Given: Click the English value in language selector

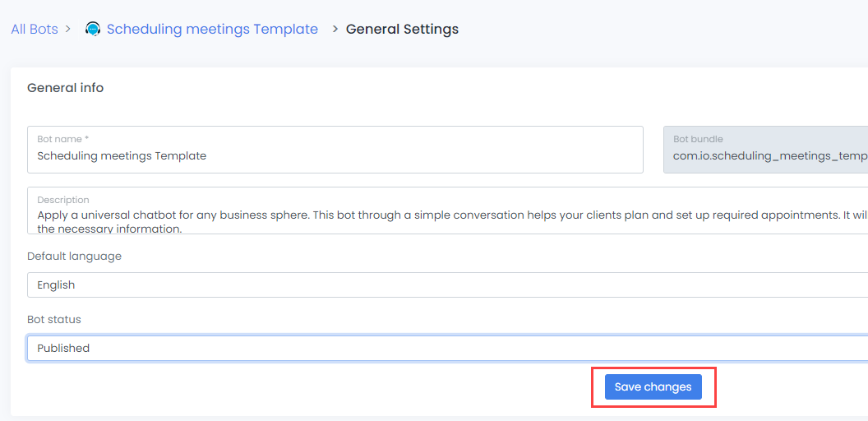Looking at the screenshot, I should pyautogui.click(x=56, y=285).
